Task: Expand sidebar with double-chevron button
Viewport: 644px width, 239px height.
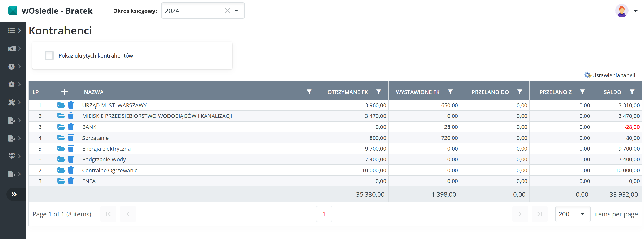Action: [x=14, y=194]
